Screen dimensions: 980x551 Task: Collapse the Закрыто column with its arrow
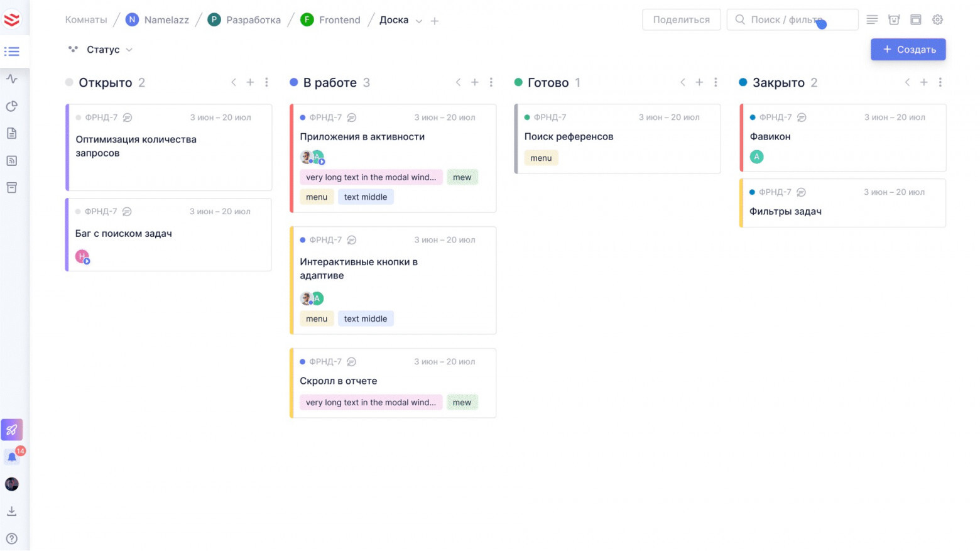(x=907, y=82)
